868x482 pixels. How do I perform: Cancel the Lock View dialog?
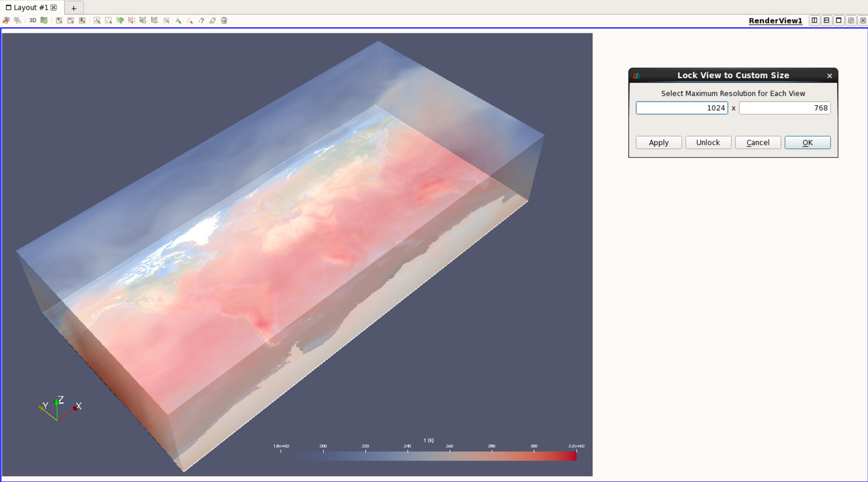[x=758, y=143]
